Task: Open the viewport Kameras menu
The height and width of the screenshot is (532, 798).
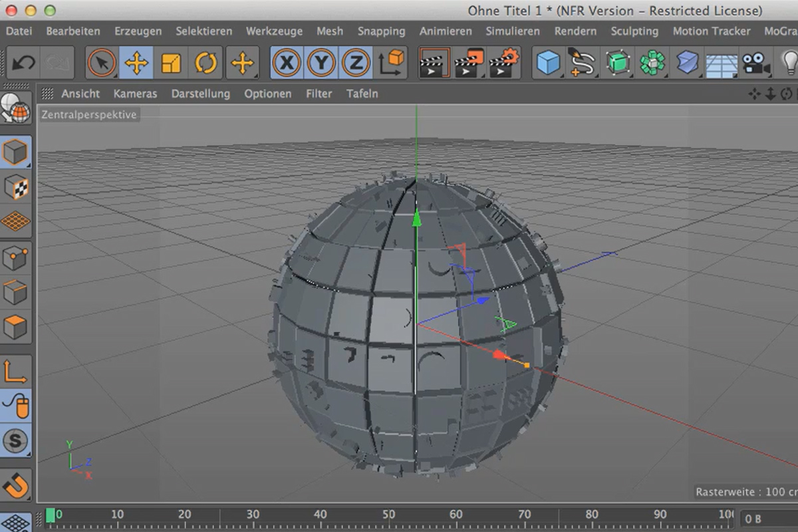Action: [x=136, y=94]
